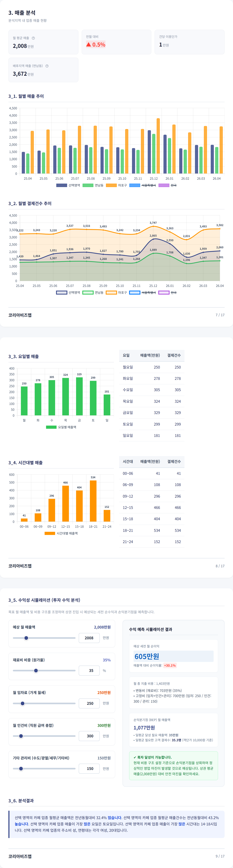
Task: Click the 기타 관리비 input showing 150
Action: tap(89, 769)
